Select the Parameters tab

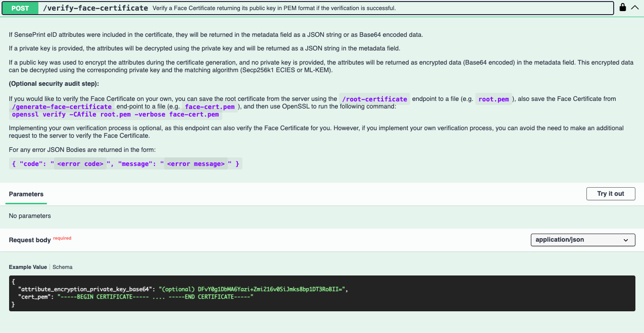click(26, 194)
